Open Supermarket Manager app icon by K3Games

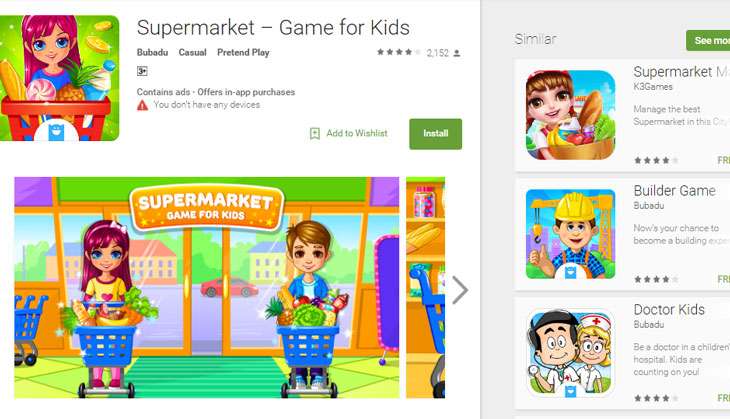pyautogui.click(x=570, y=115)
